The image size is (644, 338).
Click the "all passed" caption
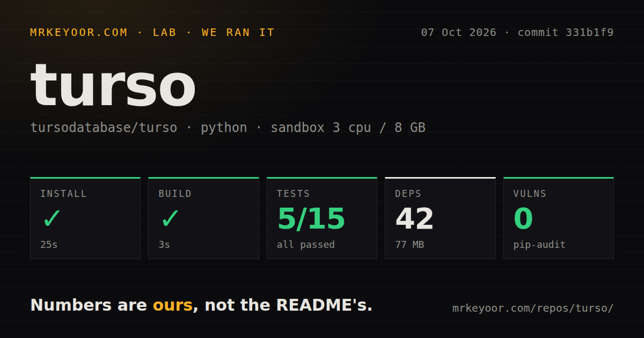coord(306,245)
